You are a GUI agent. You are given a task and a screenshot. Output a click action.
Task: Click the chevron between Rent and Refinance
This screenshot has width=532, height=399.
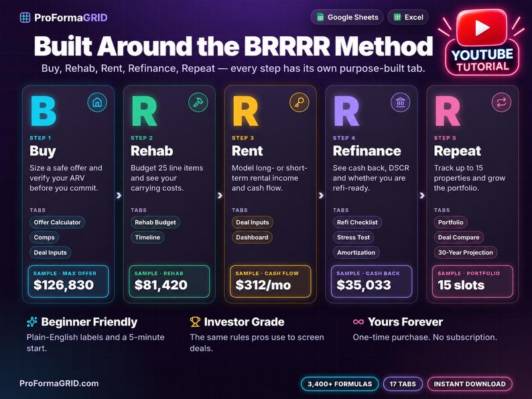click(321, 195)
